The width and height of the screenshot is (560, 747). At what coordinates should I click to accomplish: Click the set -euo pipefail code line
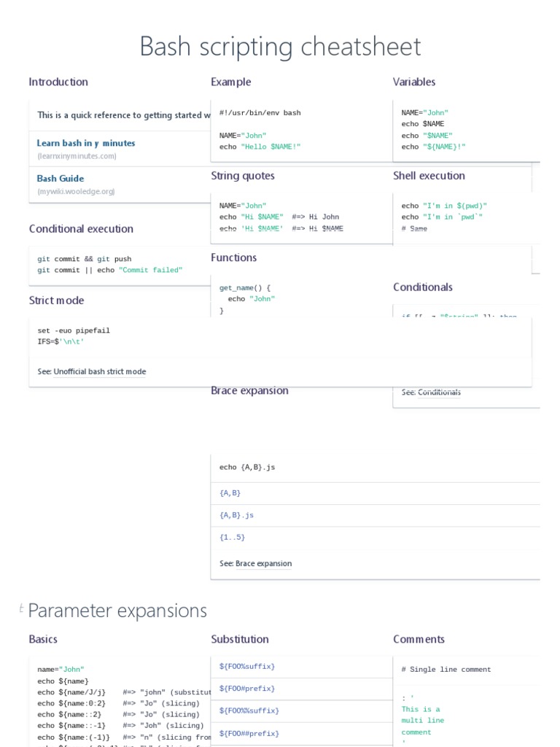[74, 330]
